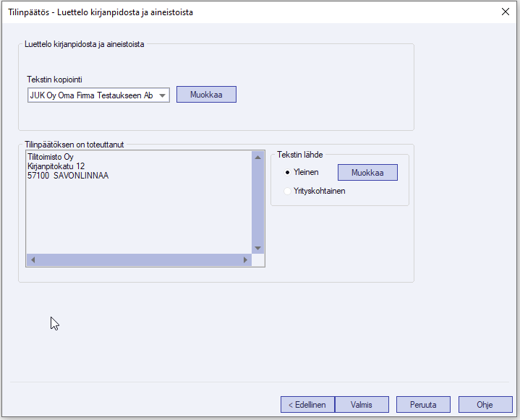Viewport: 520px width, 420px height.
Task: Choose the Yrityskohtainen radio option
Action: [x=288, y=191]
